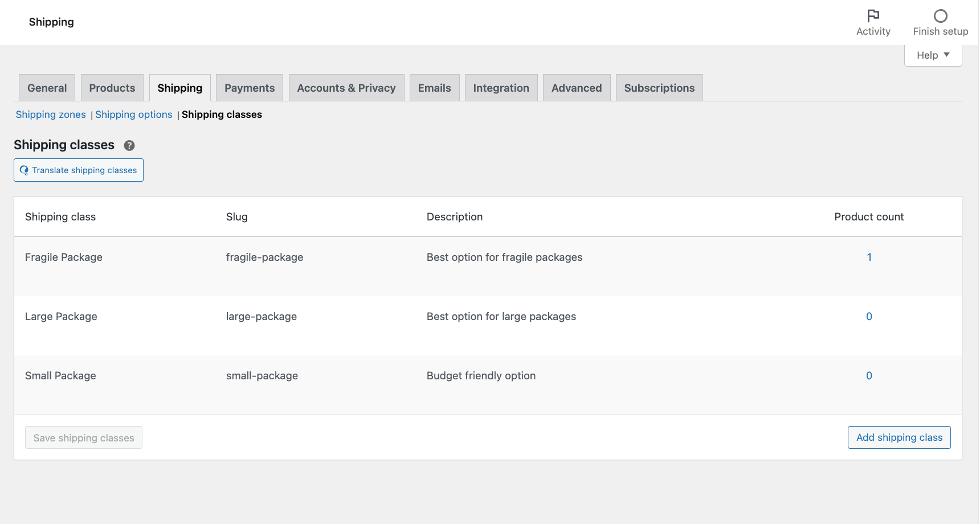Screen dimensions: 980x524
Task: Select the Shipping classes subsection
Action: (x=222, y=114)
